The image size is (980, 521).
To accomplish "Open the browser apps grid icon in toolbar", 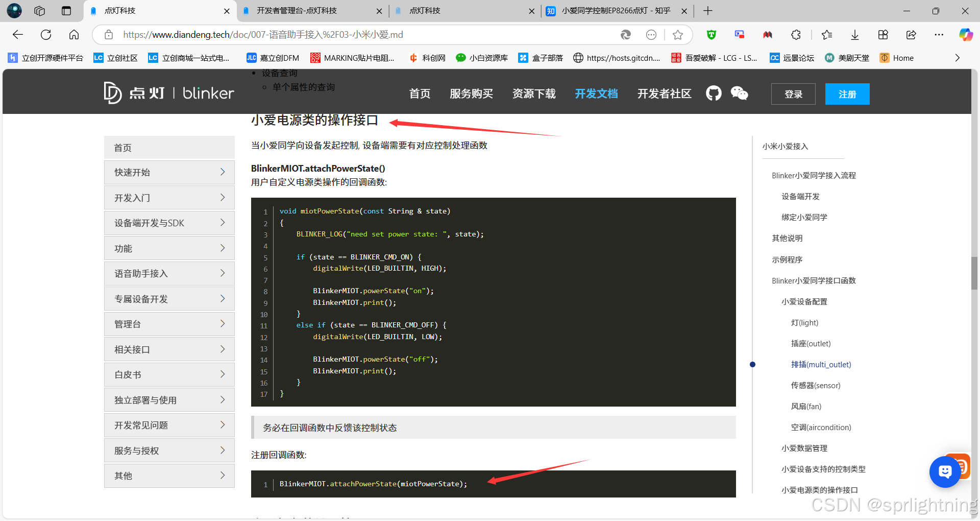I will [x=883, y=35].
